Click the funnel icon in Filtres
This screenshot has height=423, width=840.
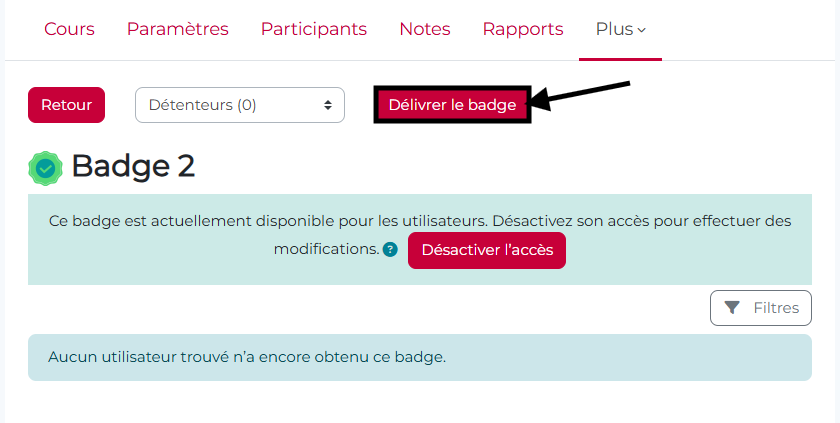coord(732,308)
